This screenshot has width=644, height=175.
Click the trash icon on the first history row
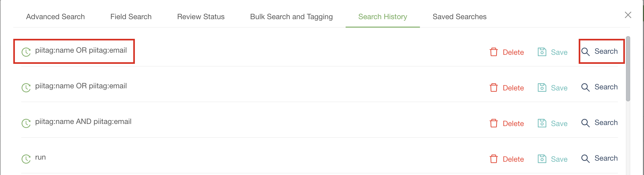(494, 52)
